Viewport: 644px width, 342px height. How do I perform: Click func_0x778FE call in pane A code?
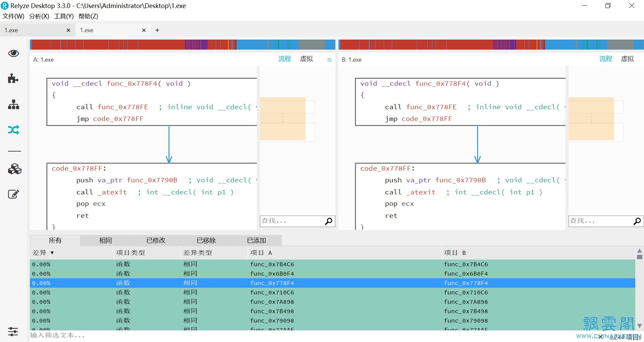(123, 107)
